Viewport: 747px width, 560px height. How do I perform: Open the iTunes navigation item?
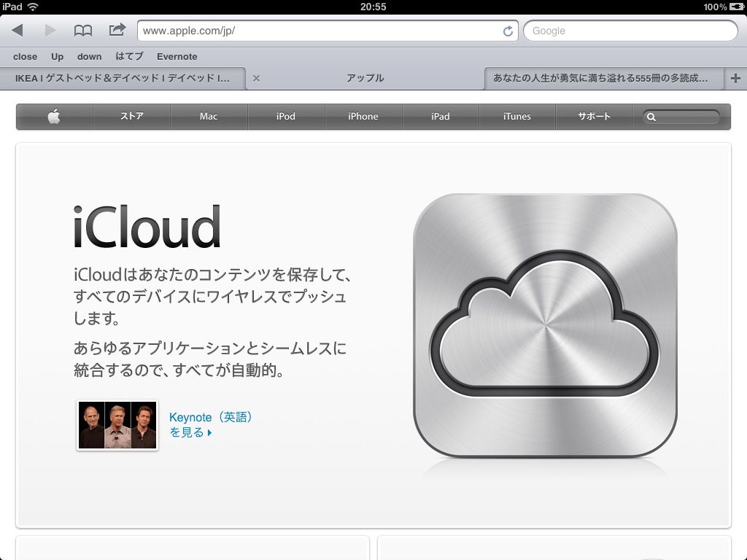(517, 116)
